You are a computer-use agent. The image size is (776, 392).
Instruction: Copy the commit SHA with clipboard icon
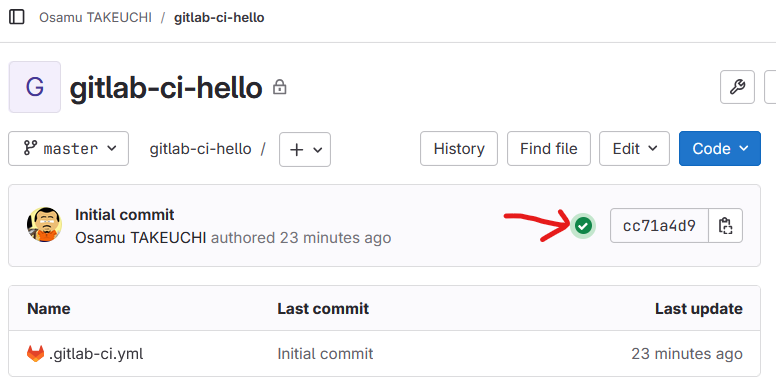pyautogui.click(x=726, y=226)
